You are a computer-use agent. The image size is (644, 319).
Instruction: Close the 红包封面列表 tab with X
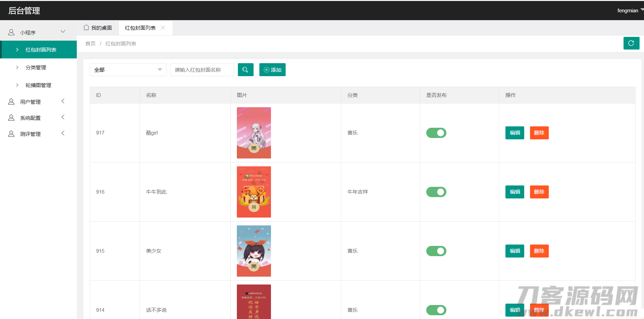(163, 28)
